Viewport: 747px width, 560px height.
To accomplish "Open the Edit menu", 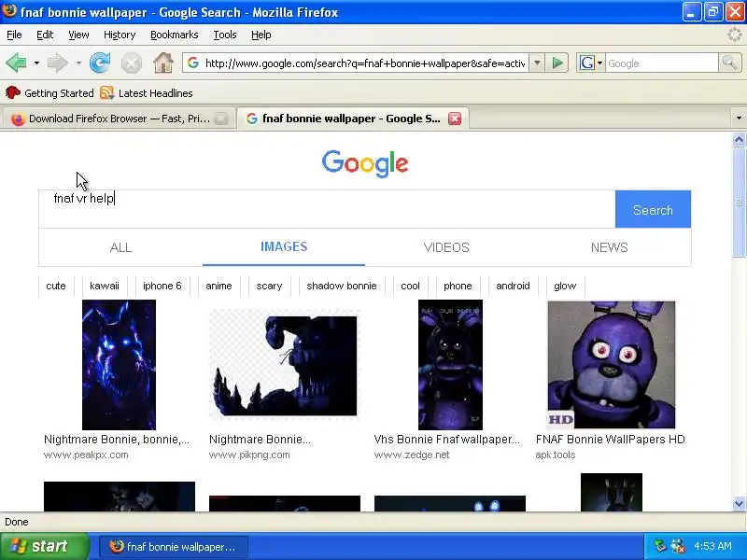I will (45, 35).
